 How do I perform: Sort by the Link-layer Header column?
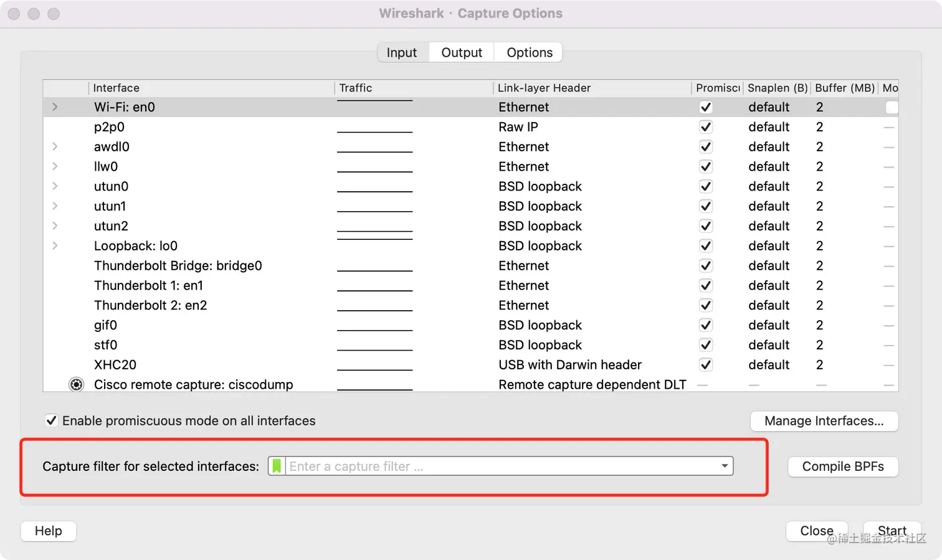(x=592, y=88)
